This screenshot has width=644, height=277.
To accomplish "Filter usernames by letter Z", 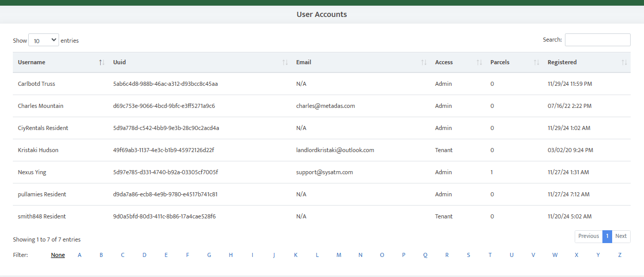I will [620, 255].
